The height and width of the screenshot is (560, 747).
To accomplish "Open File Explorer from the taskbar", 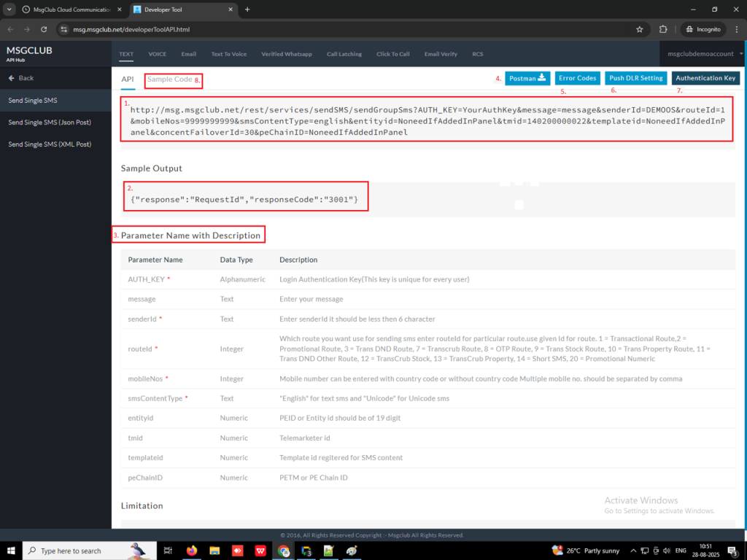I will pyautogui.click(x=214, y=551).
